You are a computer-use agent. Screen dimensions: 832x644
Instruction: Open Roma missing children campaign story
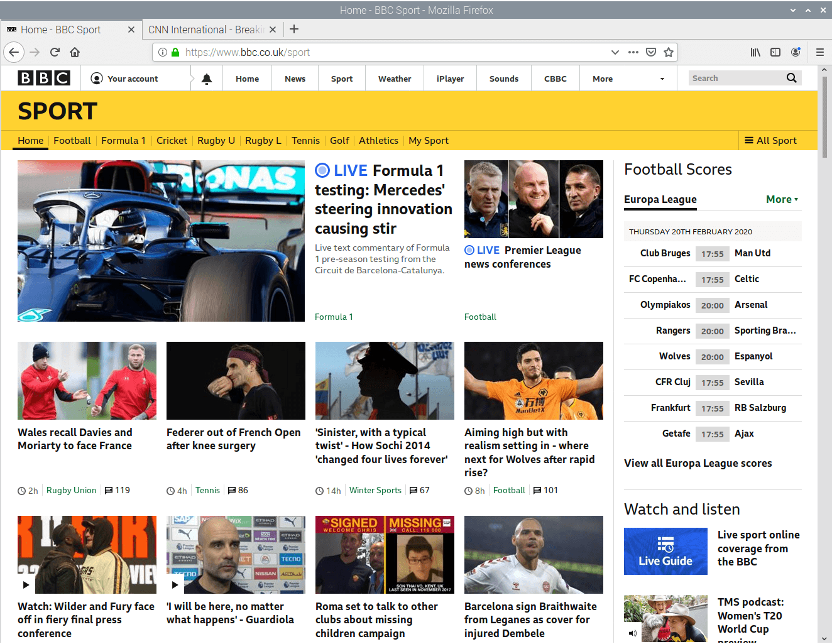(376, 619)
